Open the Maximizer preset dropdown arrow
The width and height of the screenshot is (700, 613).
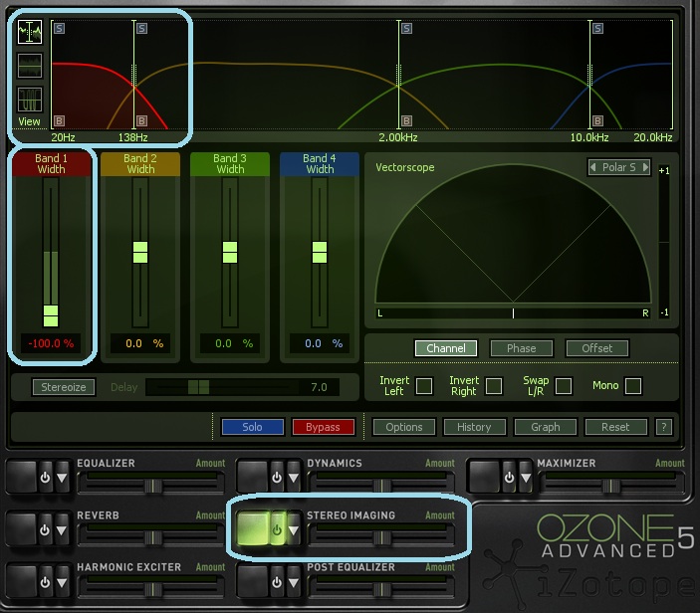tap(526, 478)
